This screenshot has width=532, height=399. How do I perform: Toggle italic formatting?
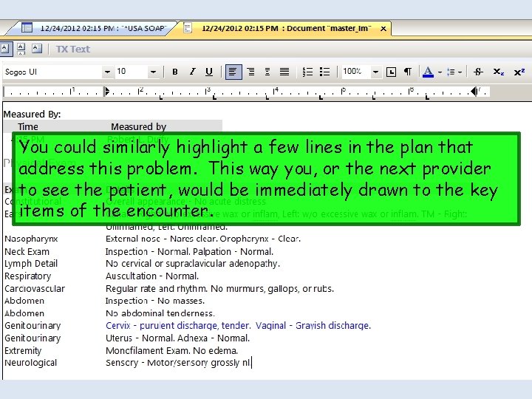192,72
